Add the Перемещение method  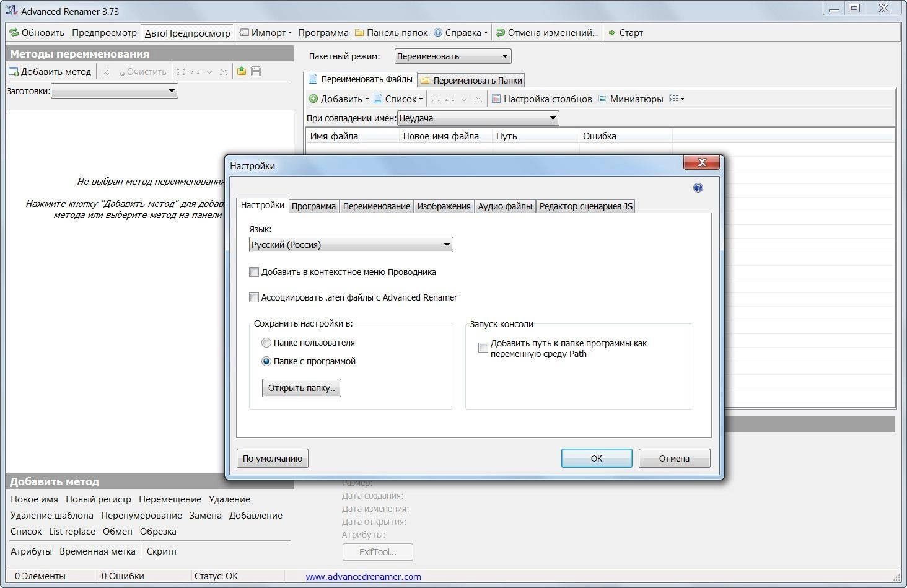(x=170, y=499)
